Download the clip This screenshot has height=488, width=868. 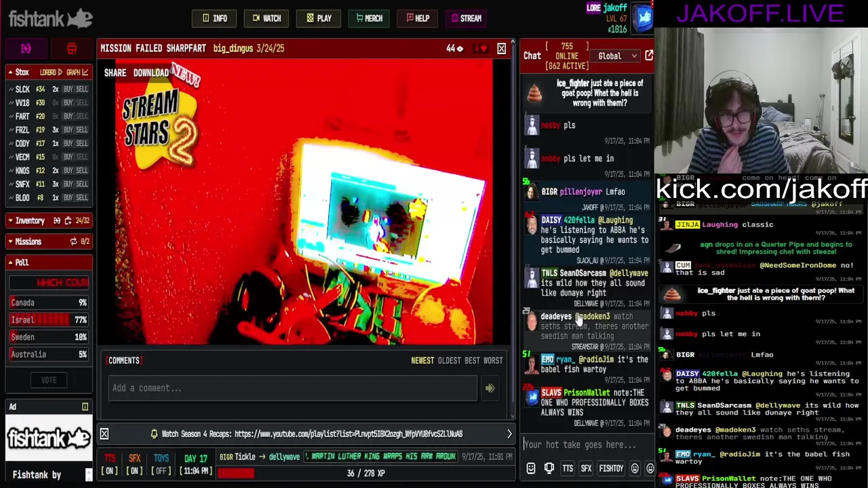coord(151,73)
